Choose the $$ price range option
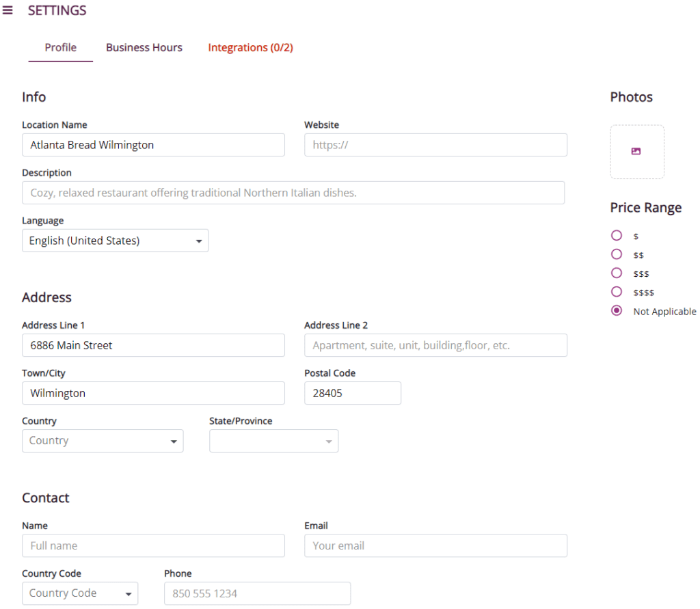The image size is (700, 609). click(x=617, y=254)
